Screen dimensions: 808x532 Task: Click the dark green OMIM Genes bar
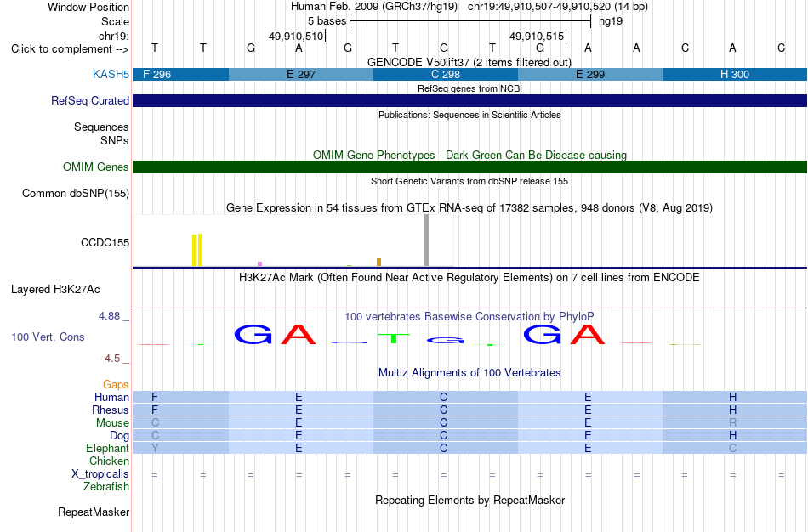point(470,167)
